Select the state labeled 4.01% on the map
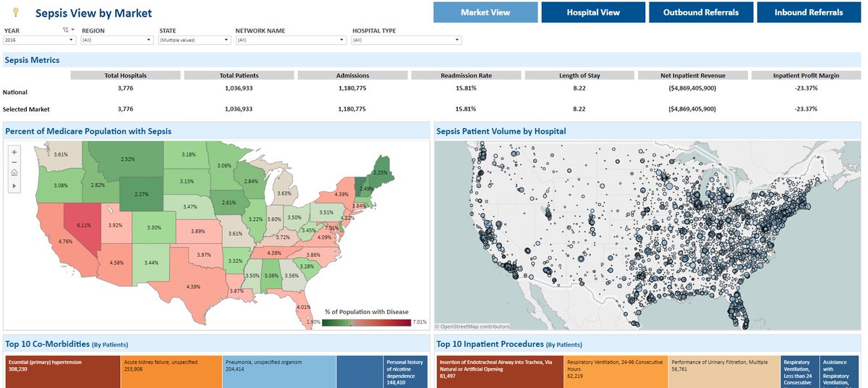 pyautogui.click(x=304, y=307)
